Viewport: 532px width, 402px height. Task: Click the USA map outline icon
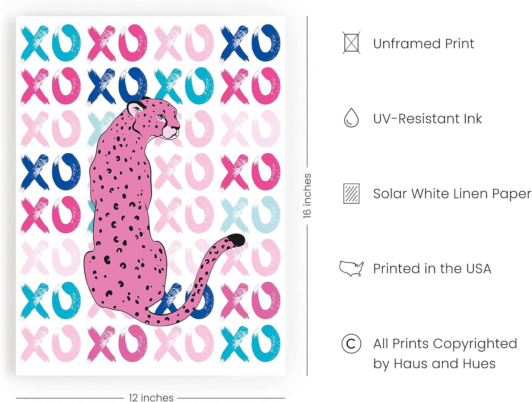(x=351, y=268)
